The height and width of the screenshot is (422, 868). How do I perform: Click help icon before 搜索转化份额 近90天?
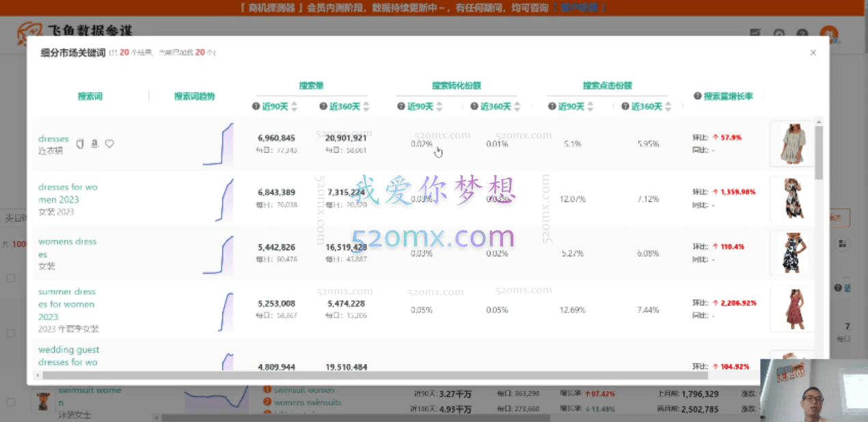[x=402, y=107]
